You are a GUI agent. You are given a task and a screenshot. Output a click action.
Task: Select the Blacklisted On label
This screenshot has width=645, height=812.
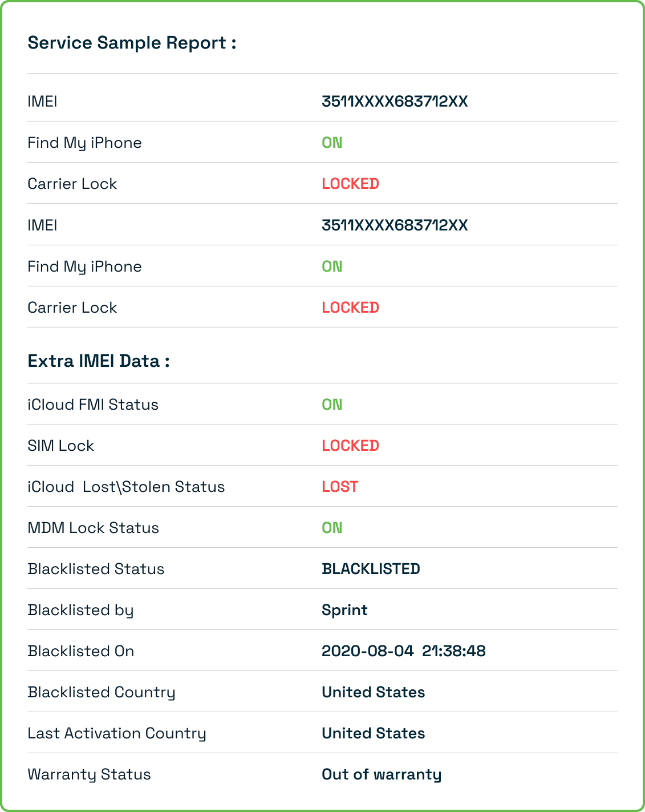(80, 651)
